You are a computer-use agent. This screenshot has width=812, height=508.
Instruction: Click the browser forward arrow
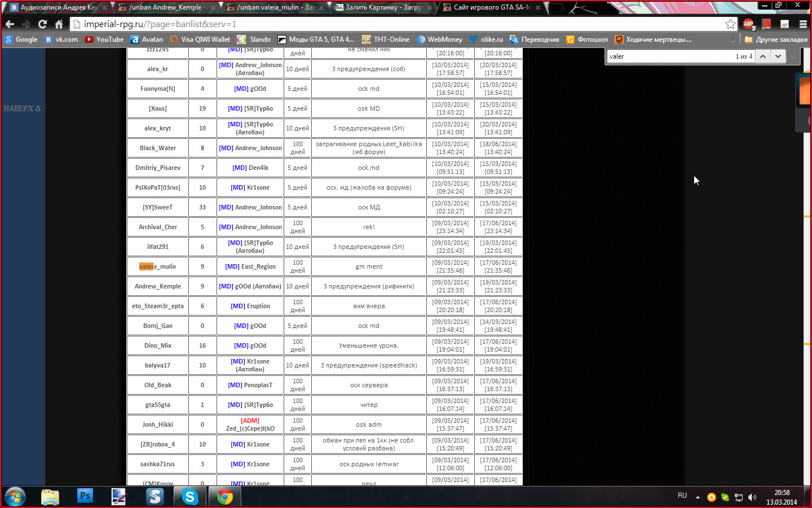pyautogui.click(x=26, y=24)
